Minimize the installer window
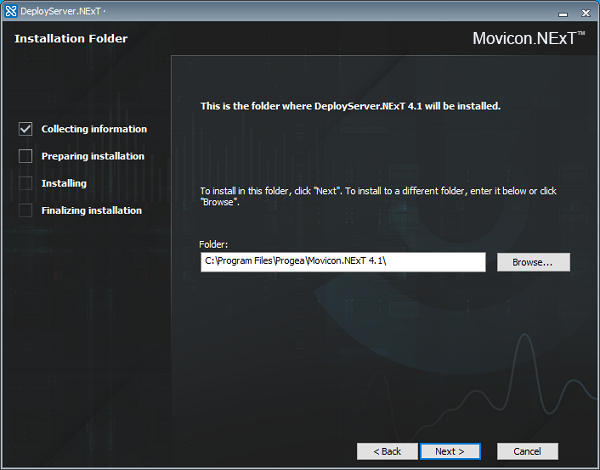The width and height of the screenshot is (600, 470). point(562,14)
